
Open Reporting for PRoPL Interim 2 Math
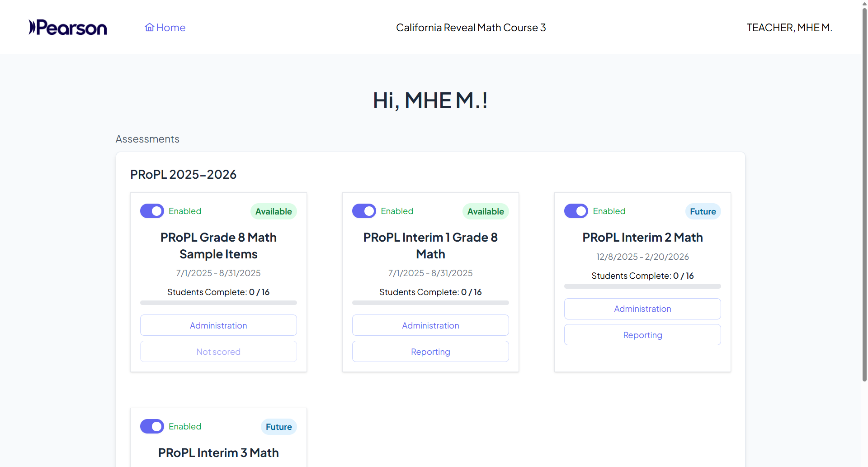642,335
